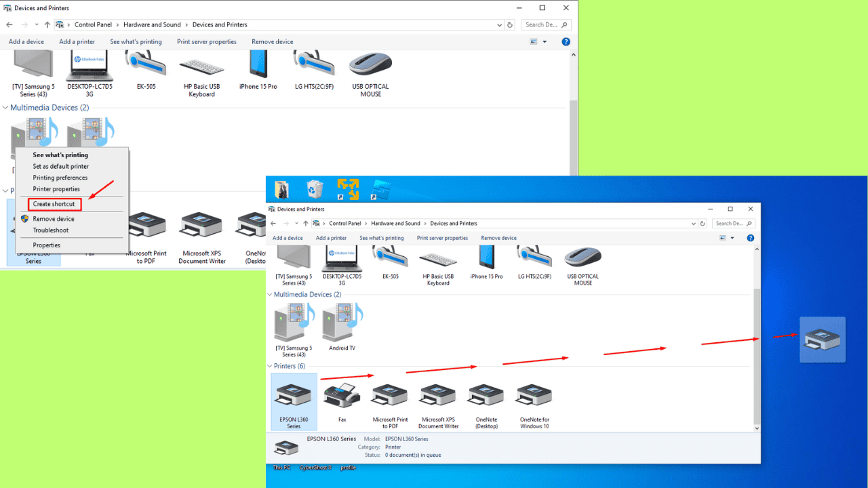Collapse Multimedia Devices (2) group in the lower-right window

[x=270, y=295]
